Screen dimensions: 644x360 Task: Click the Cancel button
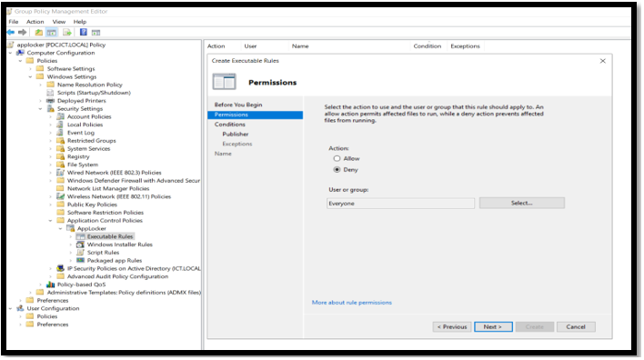576,326
